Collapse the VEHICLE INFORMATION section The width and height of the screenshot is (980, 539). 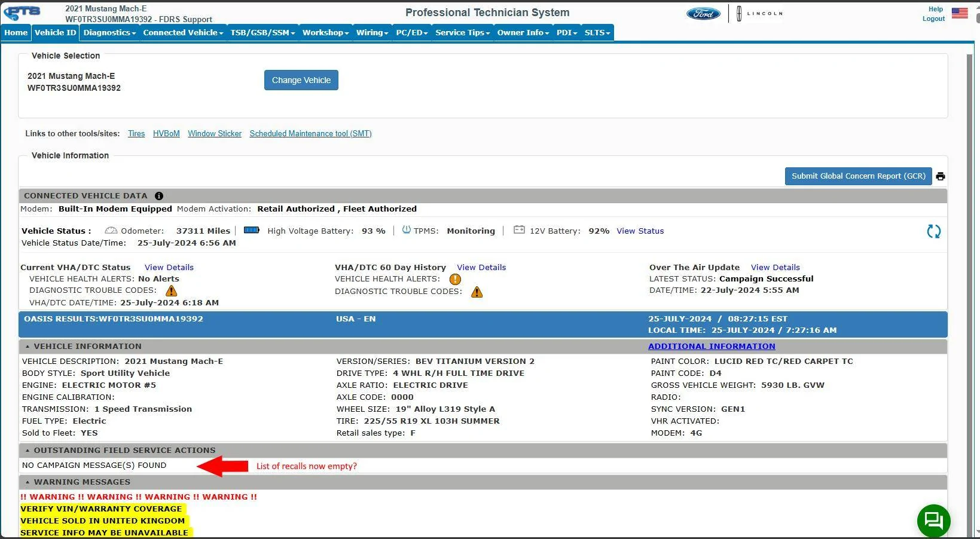tap(28, 347)
